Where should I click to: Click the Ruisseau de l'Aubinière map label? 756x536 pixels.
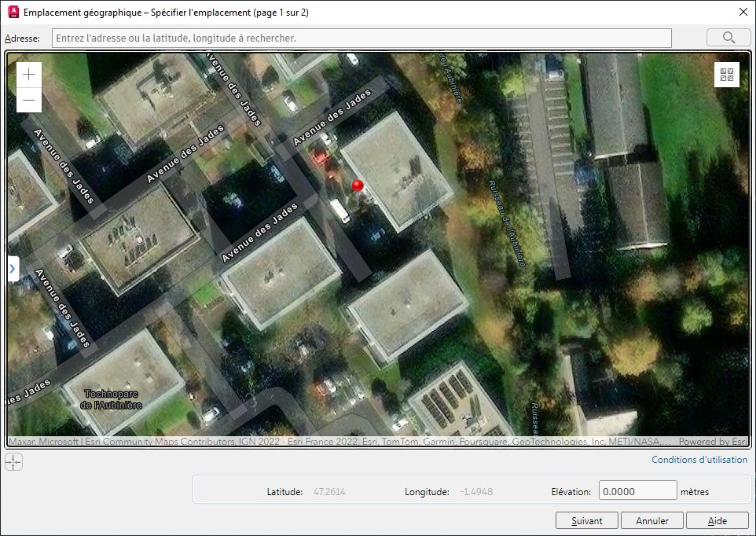coord(507,223)
